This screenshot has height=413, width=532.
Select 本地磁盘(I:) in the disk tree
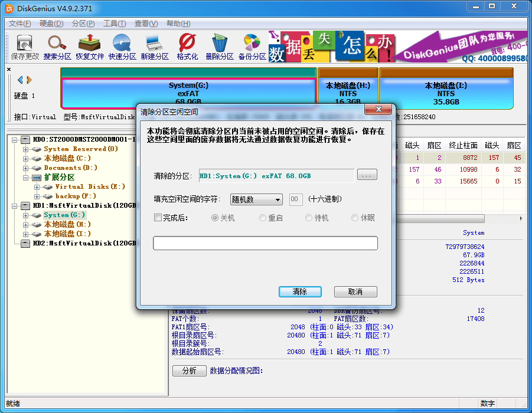click(67, 234)
